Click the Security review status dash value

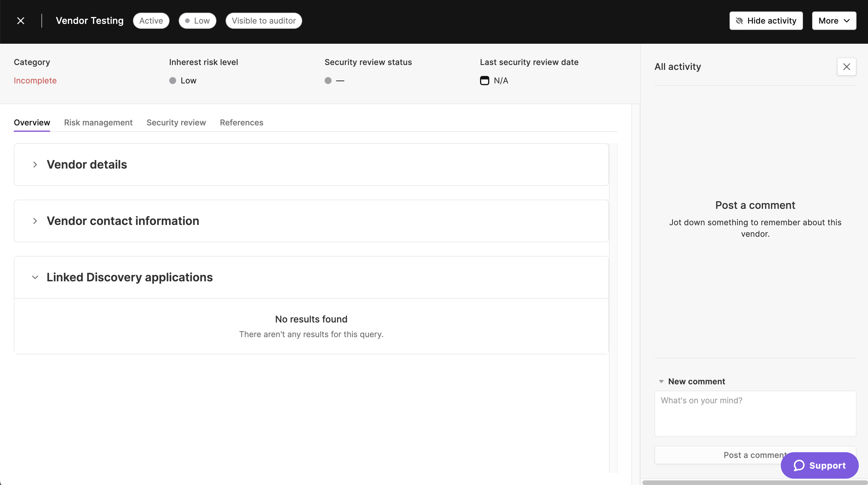(340, 81)
